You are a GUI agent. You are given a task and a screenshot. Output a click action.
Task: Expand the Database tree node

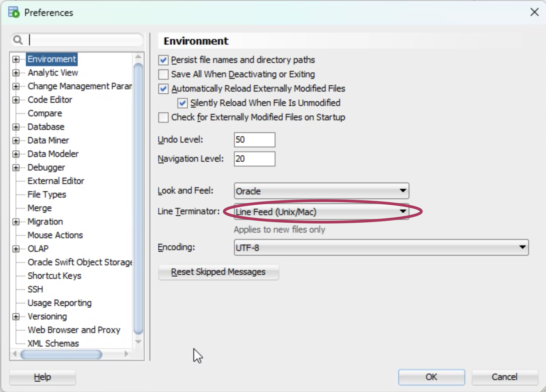(x=16, y=127)
